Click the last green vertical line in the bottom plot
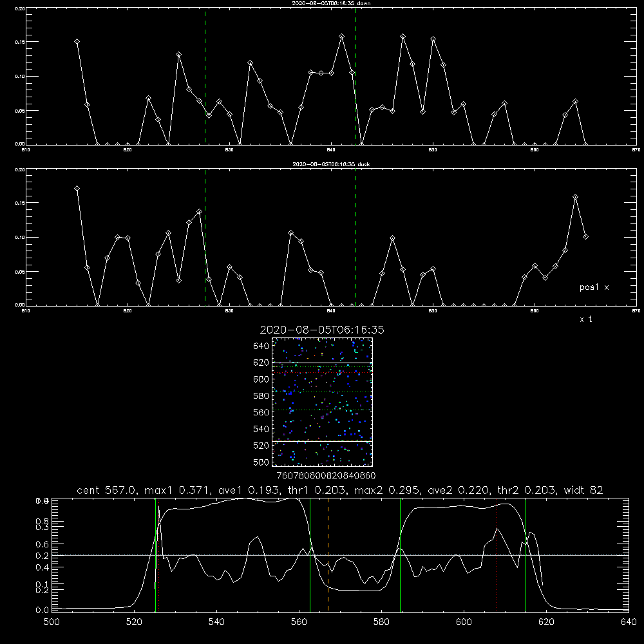 tap(526, 554)
